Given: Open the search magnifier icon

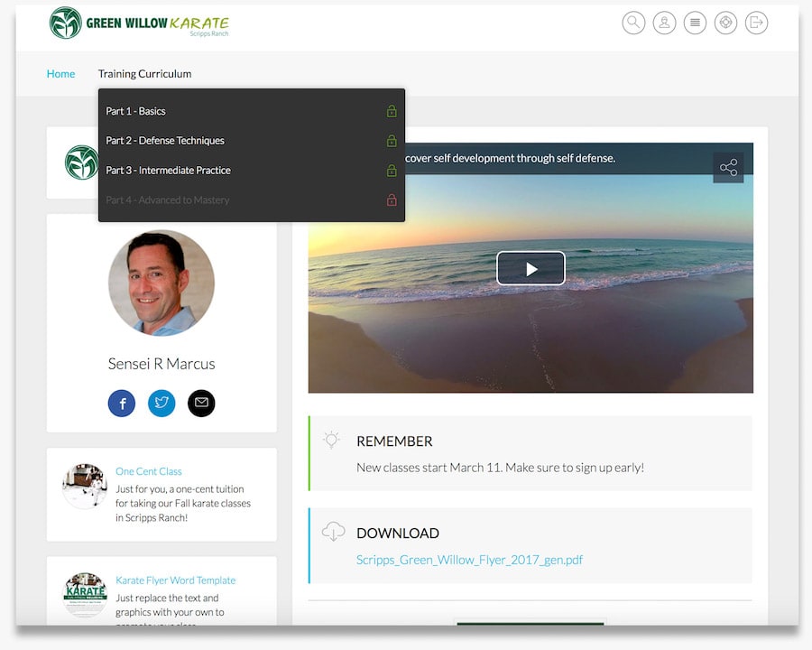Looking at the screenshot, I should pos(633,23).
